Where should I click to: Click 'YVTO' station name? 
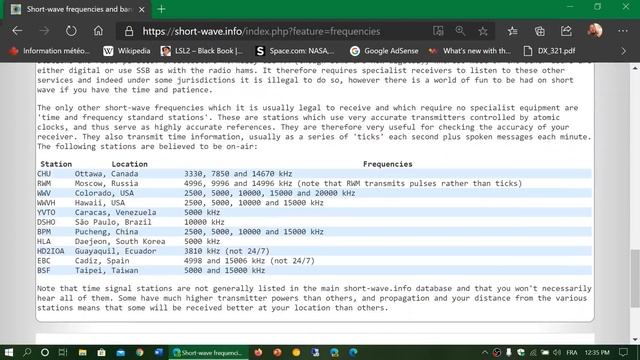click(46, 212)
